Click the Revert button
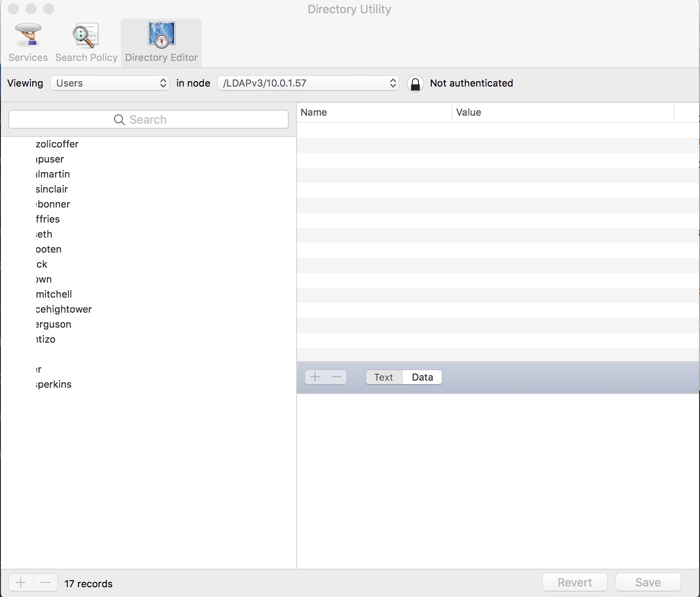 pos(574,582)
